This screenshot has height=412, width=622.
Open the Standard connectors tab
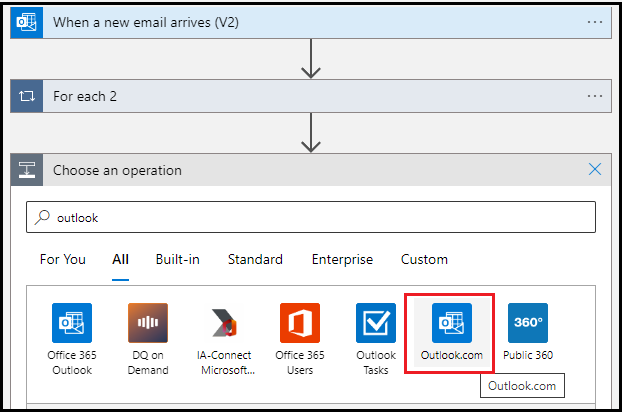tap(255, 260)
